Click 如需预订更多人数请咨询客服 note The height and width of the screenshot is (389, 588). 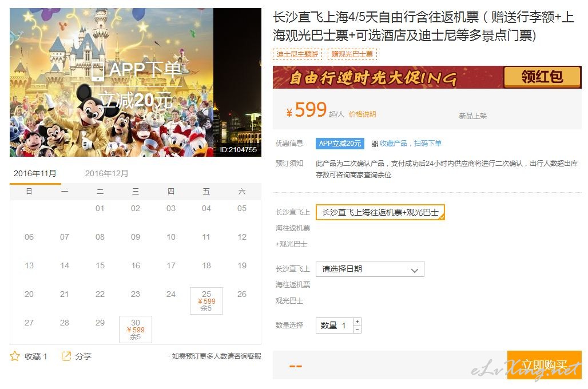point(216,356)
